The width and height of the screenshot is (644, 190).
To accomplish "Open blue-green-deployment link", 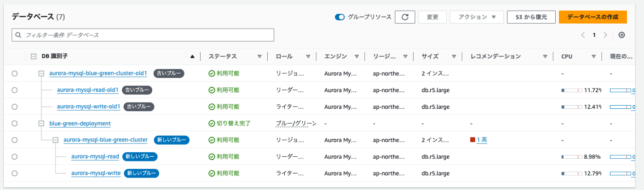I will 80,124.
